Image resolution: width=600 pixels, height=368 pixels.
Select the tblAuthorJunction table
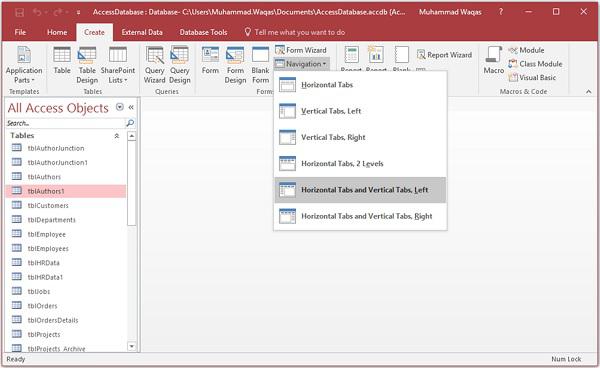66,148
